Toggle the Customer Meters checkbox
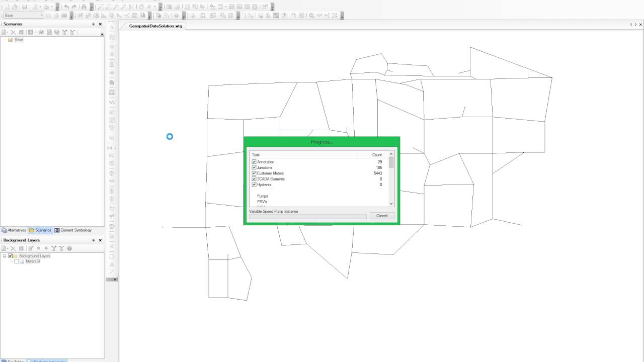The image size is (644, 362). coord(254,173)
